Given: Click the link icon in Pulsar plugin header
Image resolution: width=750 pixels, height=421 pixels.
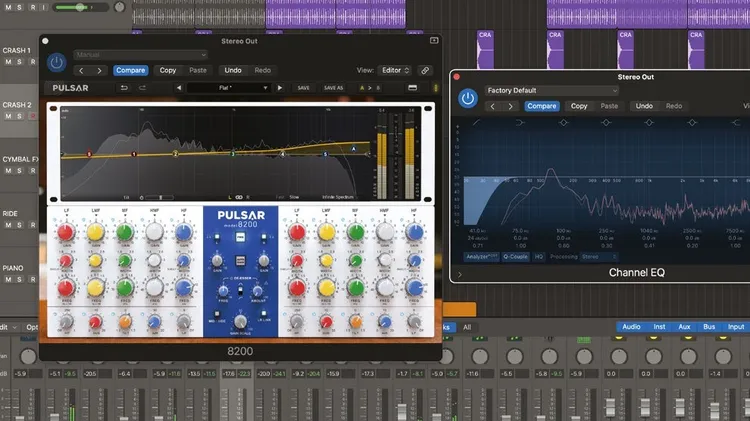Looking at the screenshot, I should click(425, 70).
